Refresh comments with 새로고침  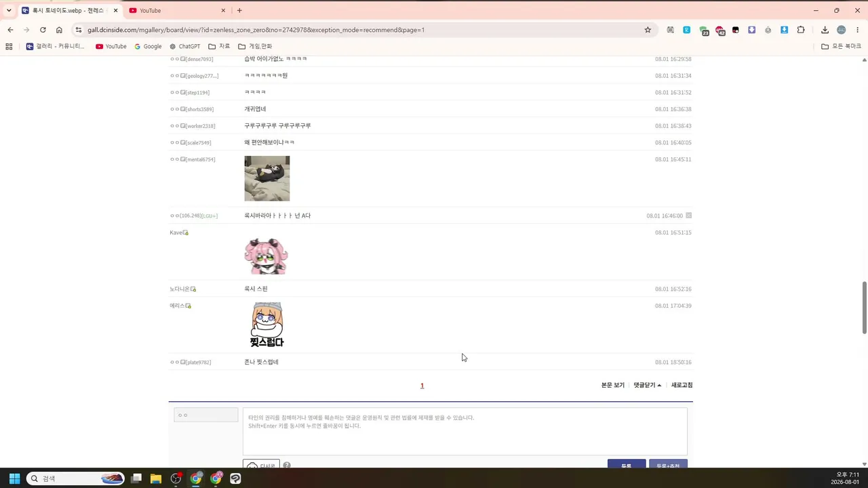pyautogui.click(x=682, y=385)
